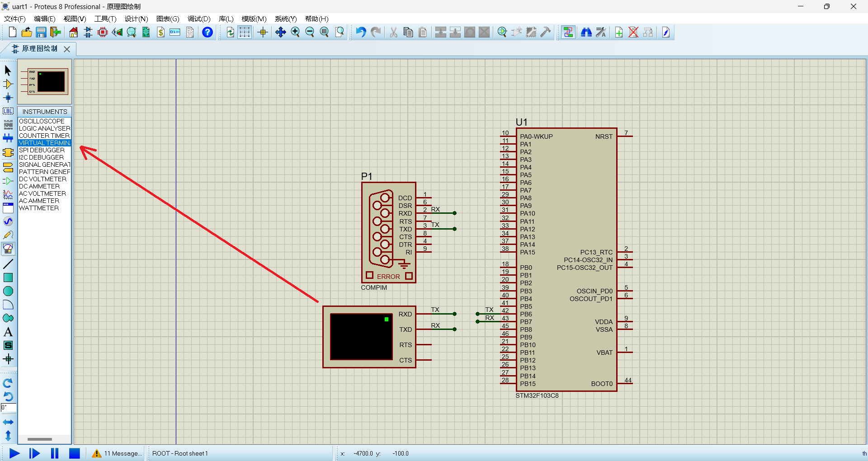Cut the selection with the scissors icon
Screen dimensions: 868x461
tap(394, 32)
